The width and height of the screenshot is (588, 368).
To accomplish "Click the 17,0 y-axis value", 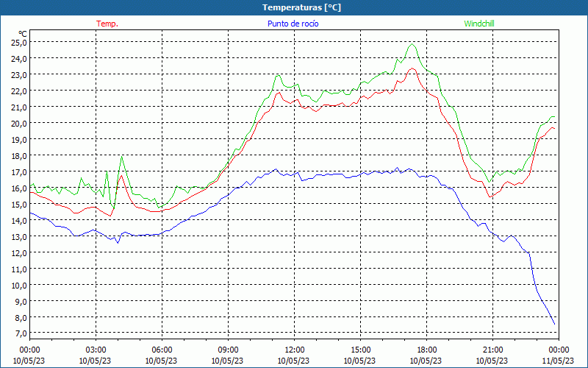I will (19, 172).
